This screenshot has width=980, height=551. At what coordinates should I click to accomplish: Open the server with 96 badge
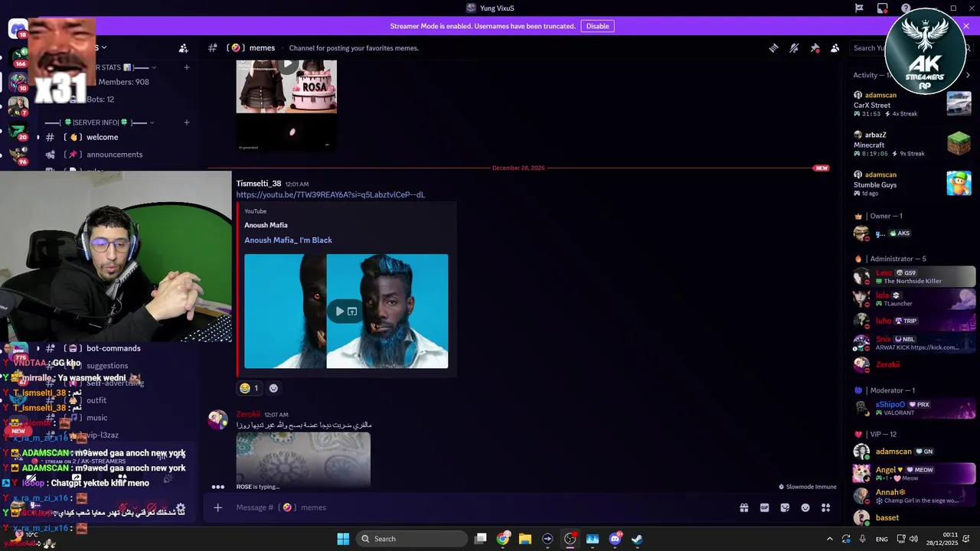[18, 155]
